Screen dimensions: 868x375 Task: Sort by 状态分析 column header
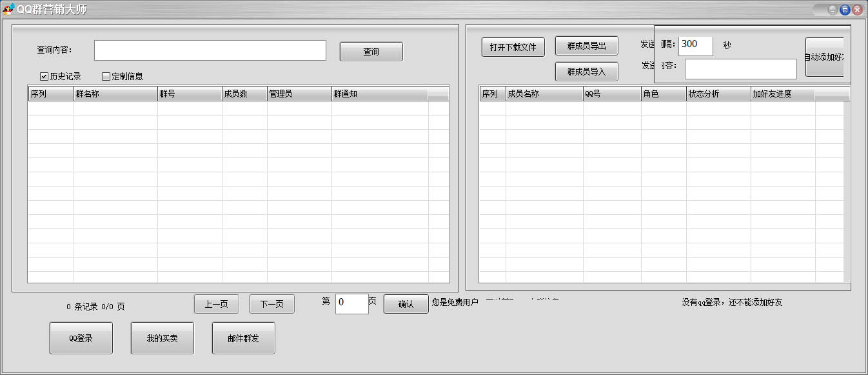tap(718, 94)
